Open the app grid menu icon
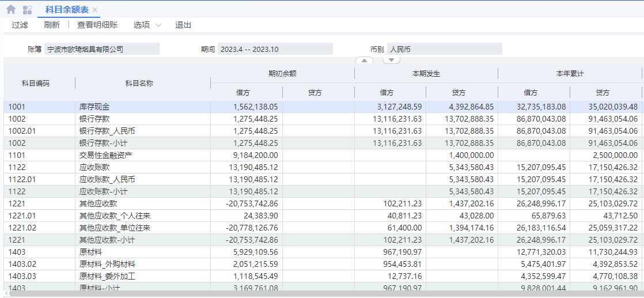Screen dimensions: 644x298 tap(27, 9)
